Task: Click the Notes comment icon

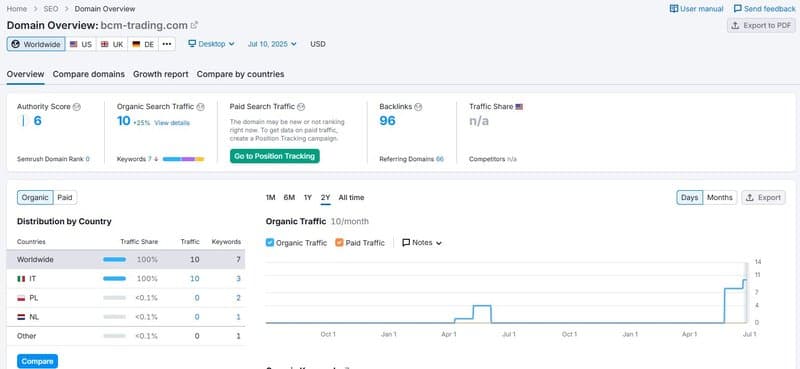Action: (x=406, y=243)
